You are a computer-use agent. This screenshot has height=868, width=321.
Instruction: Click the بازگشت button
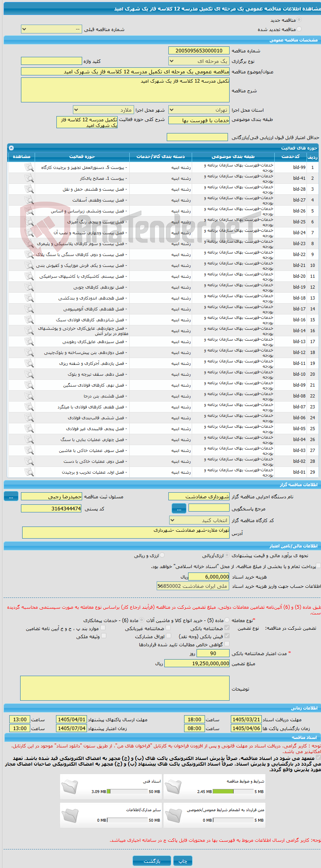click(152, 861)
